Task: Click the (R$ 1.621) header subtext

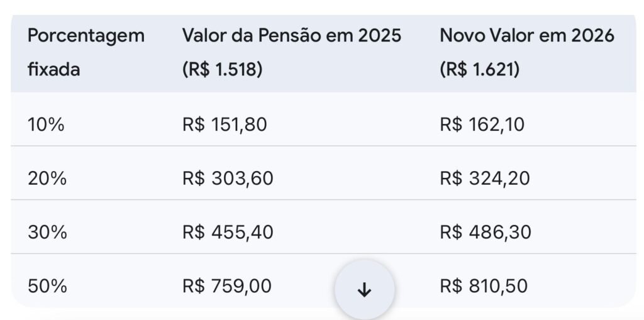Action: [x=479, y=70]
